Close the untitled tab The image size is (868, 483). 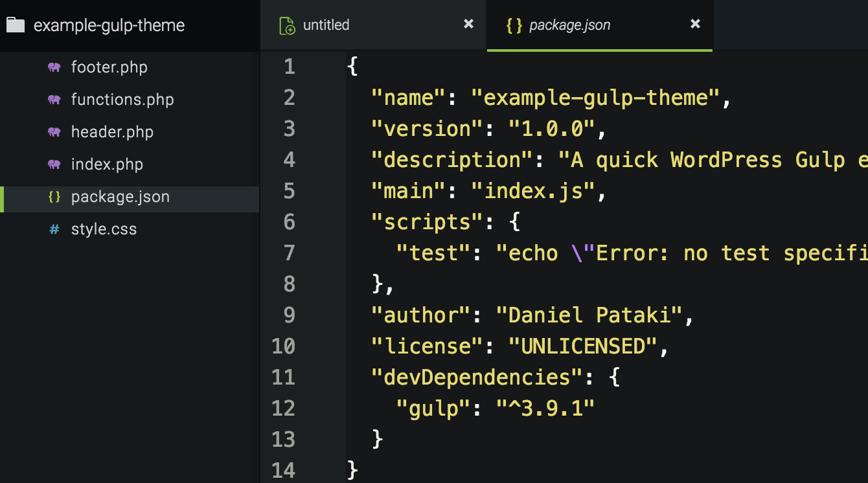click(x=468, y=24)
